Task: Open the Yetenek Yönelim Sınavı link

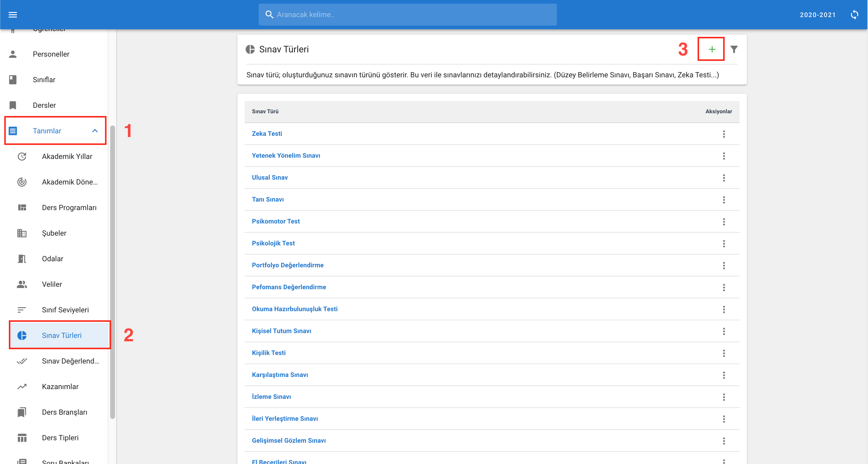Action: [x=286, y=155]
